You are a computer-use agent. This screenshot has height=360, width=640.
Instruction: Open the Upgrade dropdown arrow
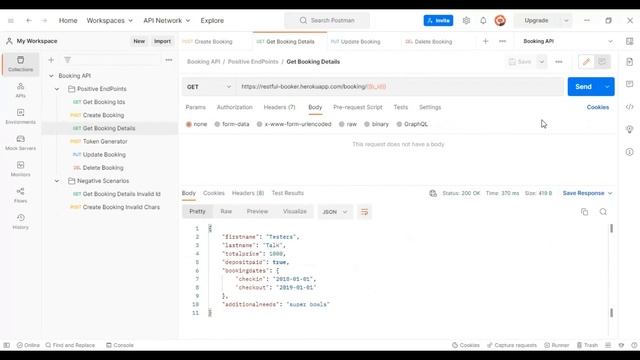(x=566, y=20)
